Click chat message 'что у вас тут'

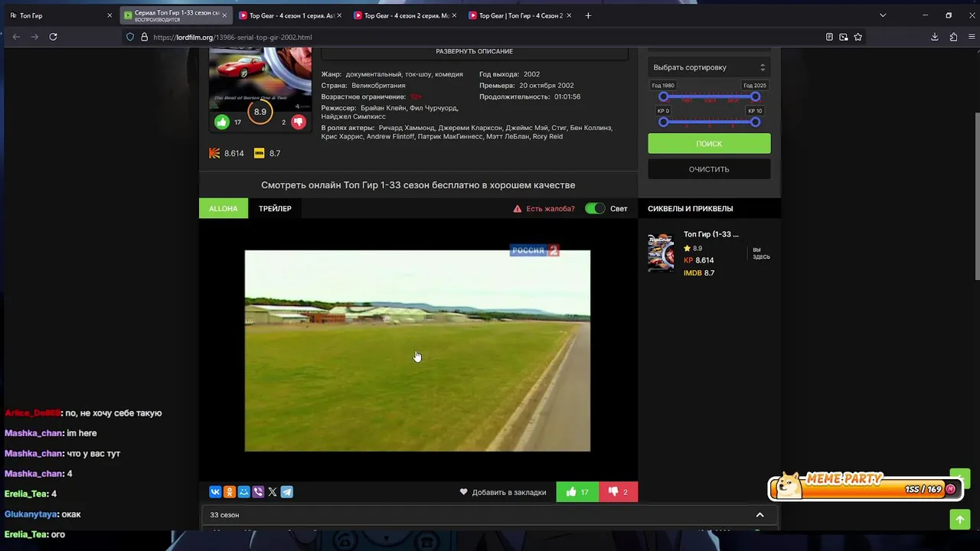click(93, 453)
